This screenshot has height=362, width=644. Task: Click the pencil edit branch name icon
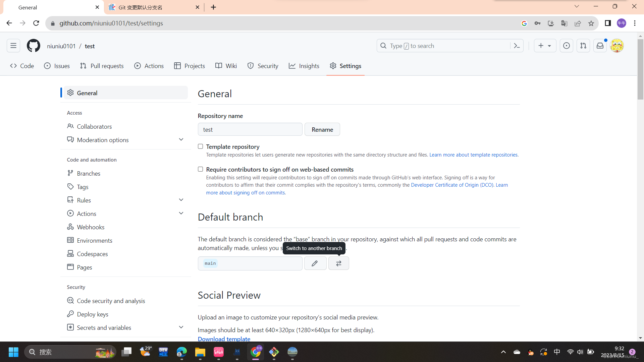pyautogui.click(x=315, y=263)
